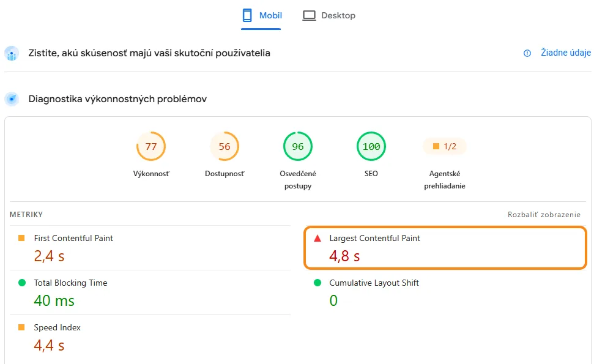Click the Výkonnosť label

coord(151,174)
